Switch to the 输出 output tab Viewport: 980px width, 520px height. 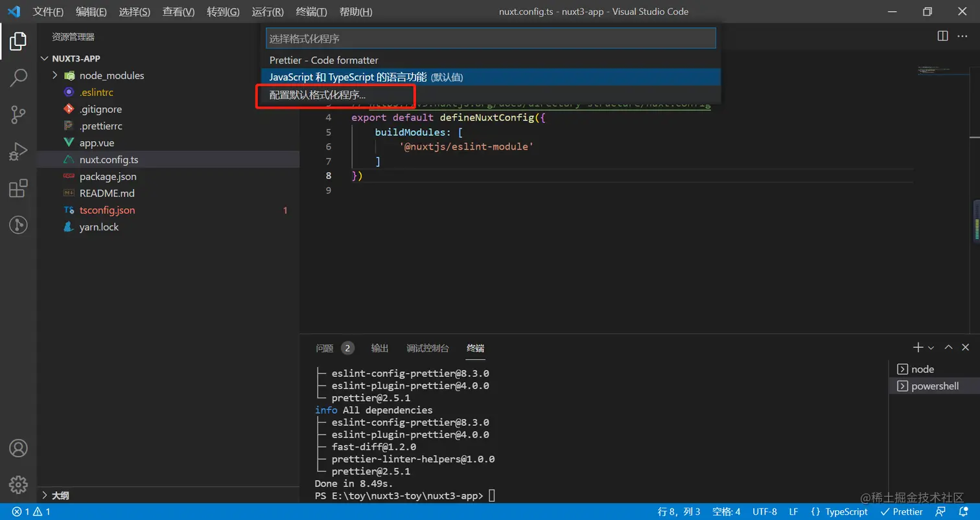[380, 348]
